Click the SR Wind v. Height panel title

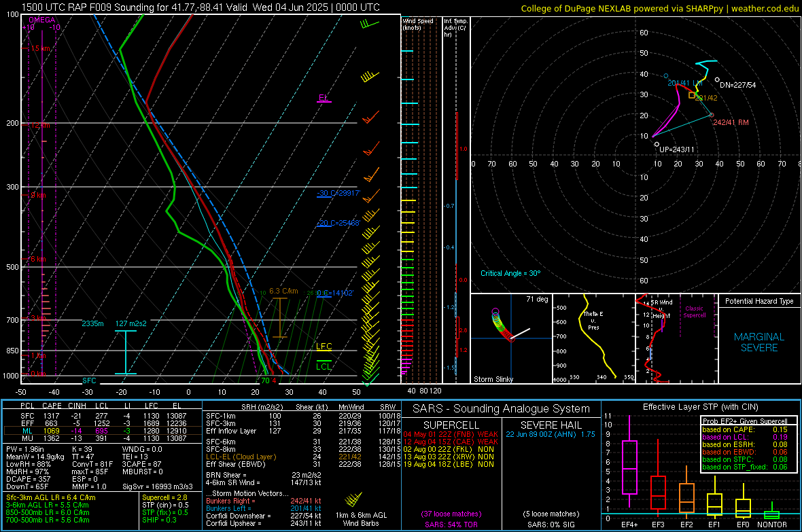(661, 309)
